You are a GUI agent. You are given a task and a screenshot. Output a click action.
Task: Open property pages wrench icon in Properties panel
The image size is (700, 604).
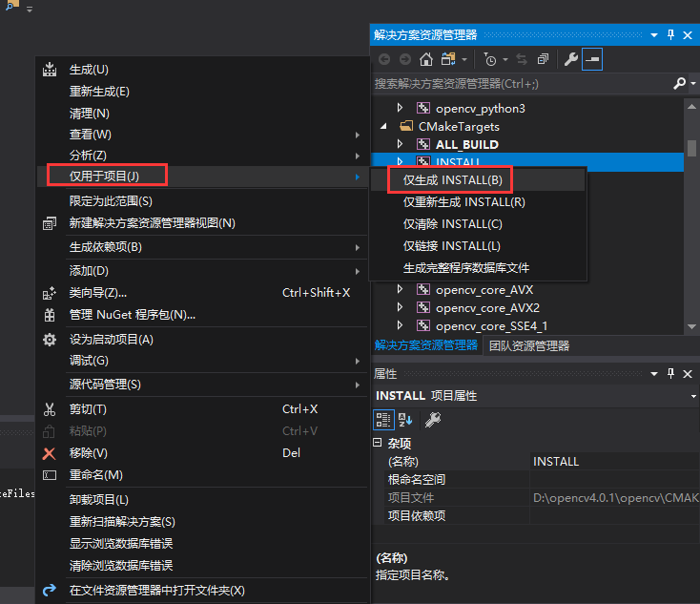coord(433,420)
